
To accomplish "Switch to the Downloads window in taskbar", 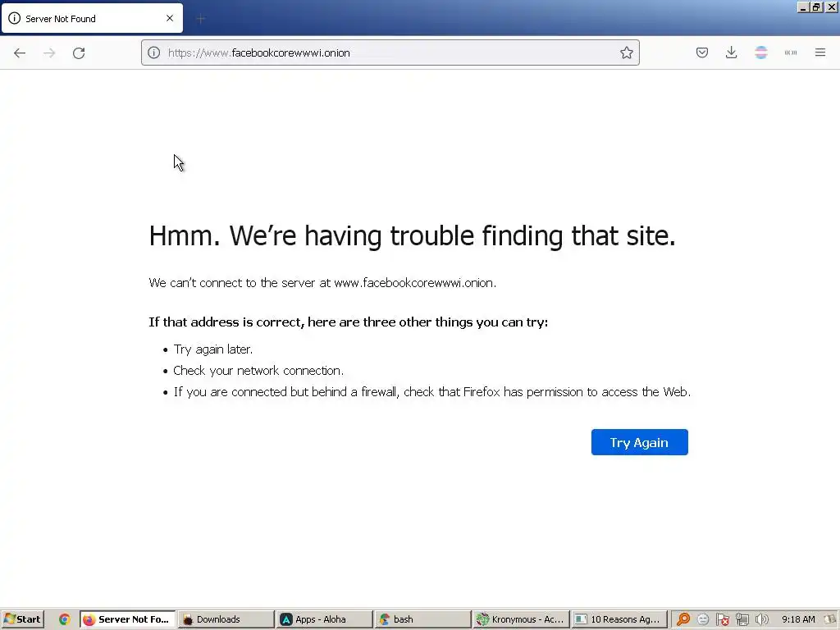I will [226, 619].
